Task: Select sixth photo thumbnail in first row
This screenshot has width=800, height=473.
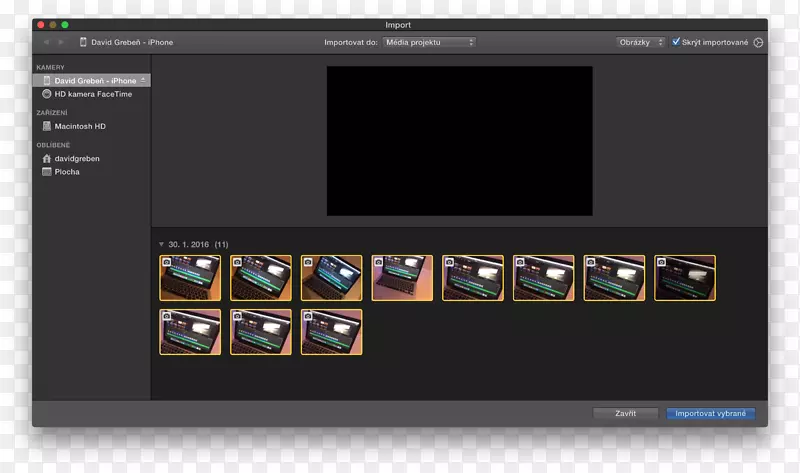Action: [x=543, y=278]
